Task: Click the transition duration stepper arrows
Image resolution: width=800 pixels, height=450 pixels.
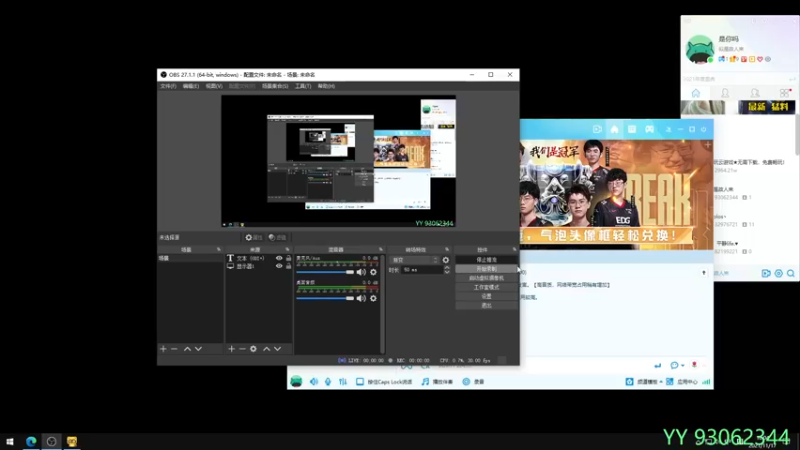Action: coord(447,270)
